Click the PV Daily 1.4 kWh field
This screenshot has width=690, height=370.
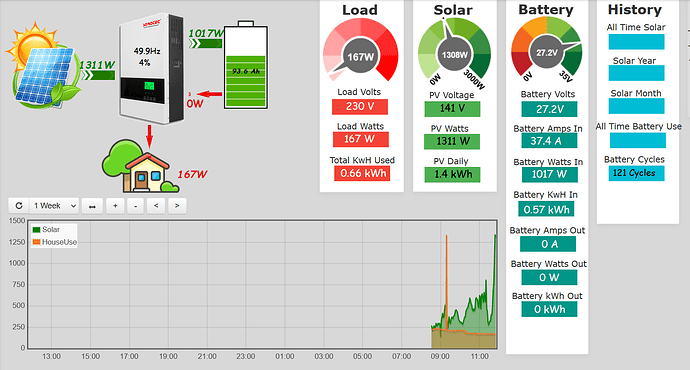452,175
